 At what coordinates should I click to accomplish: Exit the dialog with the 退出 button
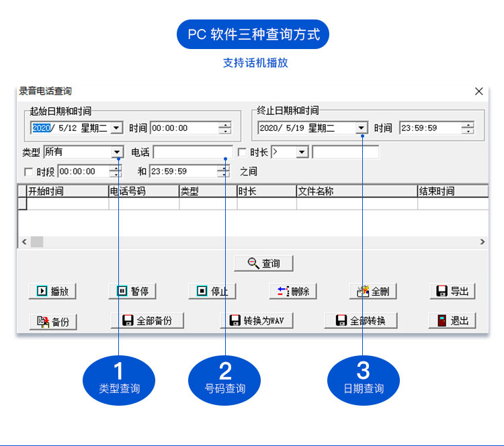click(x=452, y=320)
